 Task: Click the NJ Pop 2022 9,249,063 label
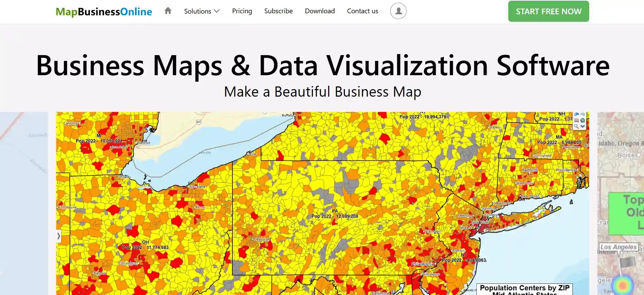464,258
